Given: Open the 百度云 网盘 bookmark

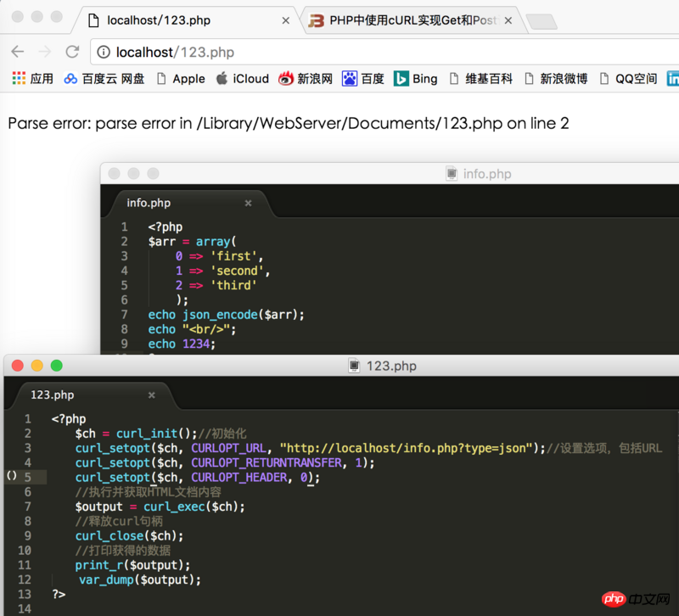Looking at the screenshot, I should 104,79.
